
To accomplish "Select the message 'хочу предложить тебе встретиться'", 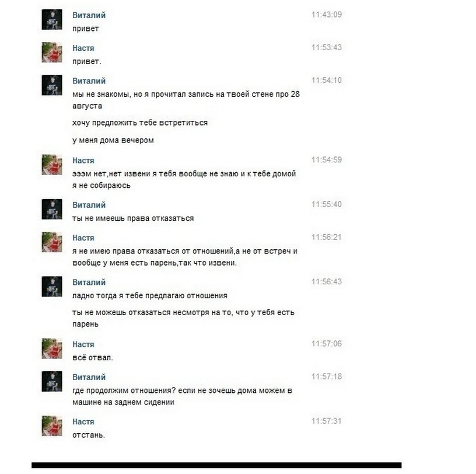I will (x=140, y=123).
